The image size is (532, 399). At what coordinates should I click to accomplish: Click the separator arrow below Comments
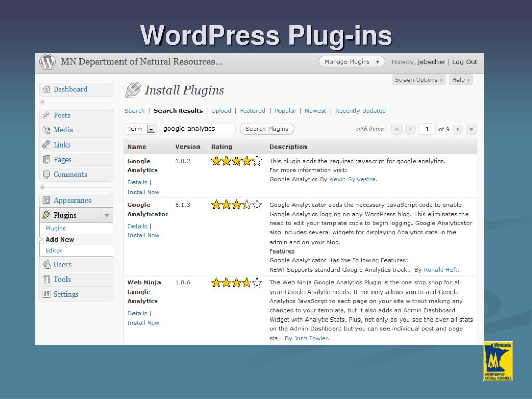[43, 187]
